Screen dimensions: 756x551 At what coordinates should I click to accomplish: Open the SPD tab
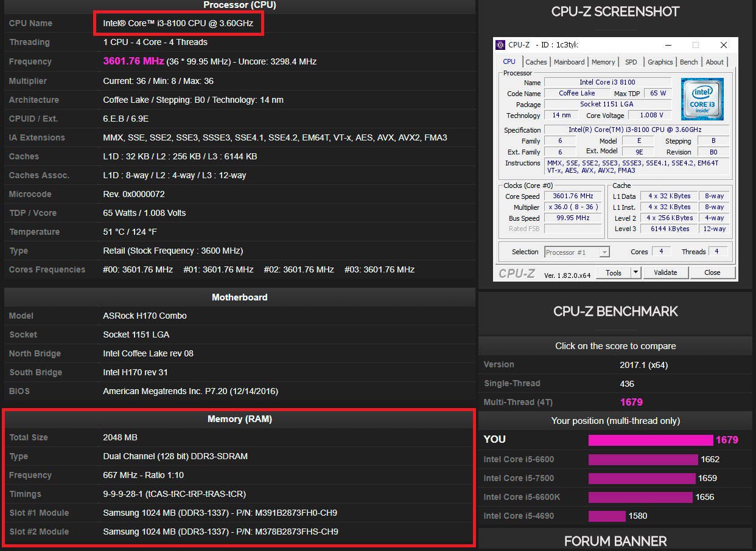631,62
